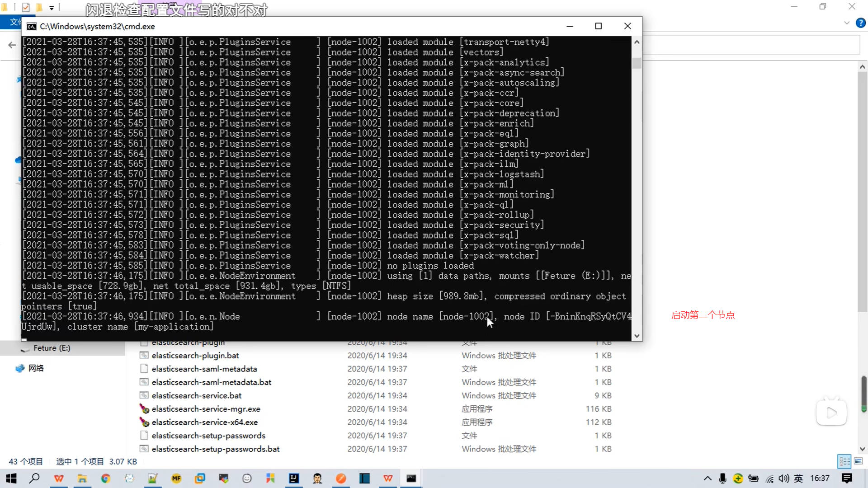Click the IntelliJ IDEA taskbar icon
The image size is (868, 488).
(294, 478)
